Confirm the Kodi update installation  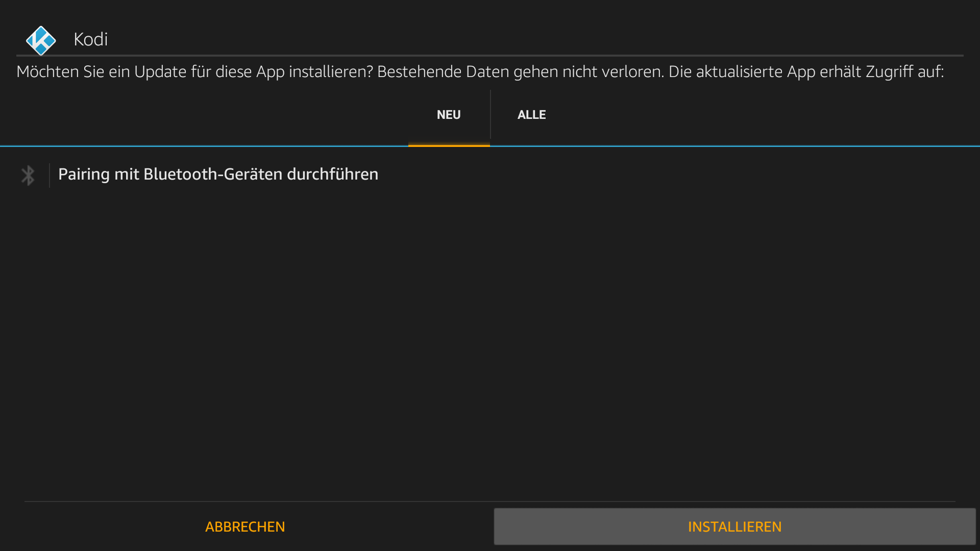734,527
